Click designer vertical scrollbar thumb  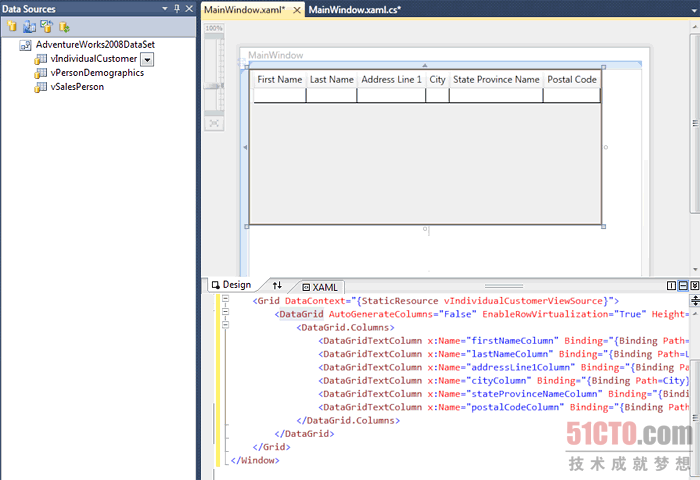click(695, 123)
